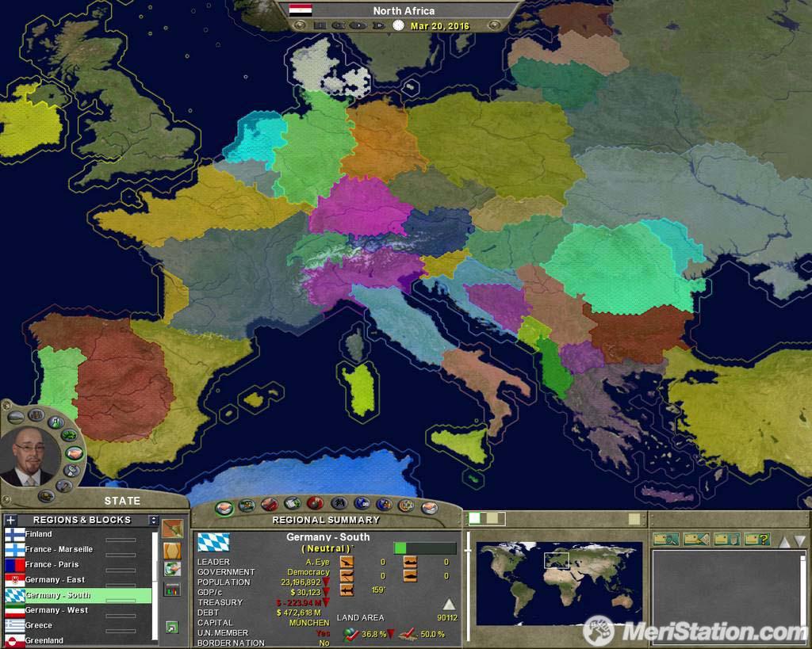Open the bar chart icon beside regions list

[x=171, y=589]
